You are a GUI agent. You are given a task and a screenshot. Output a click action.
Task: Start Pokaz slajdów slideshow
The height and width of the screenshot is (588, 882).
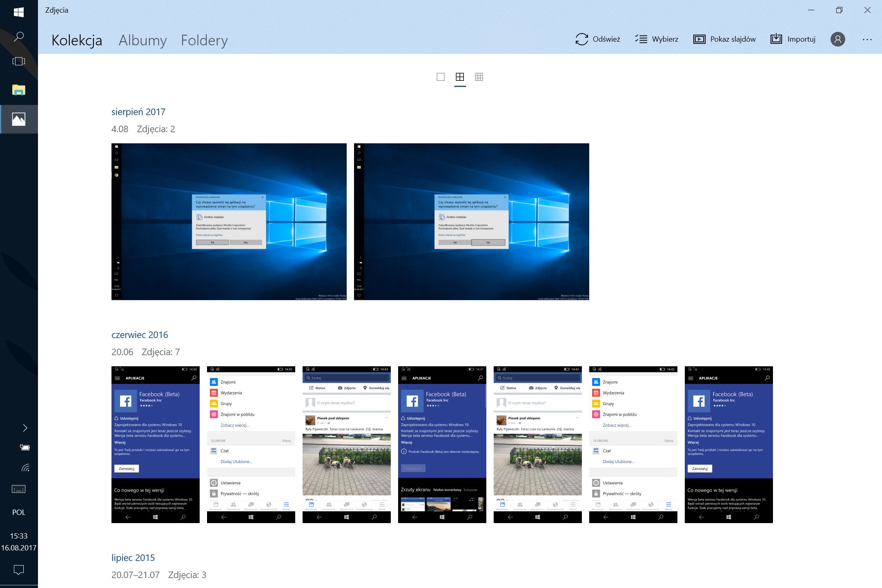point(724,39)
